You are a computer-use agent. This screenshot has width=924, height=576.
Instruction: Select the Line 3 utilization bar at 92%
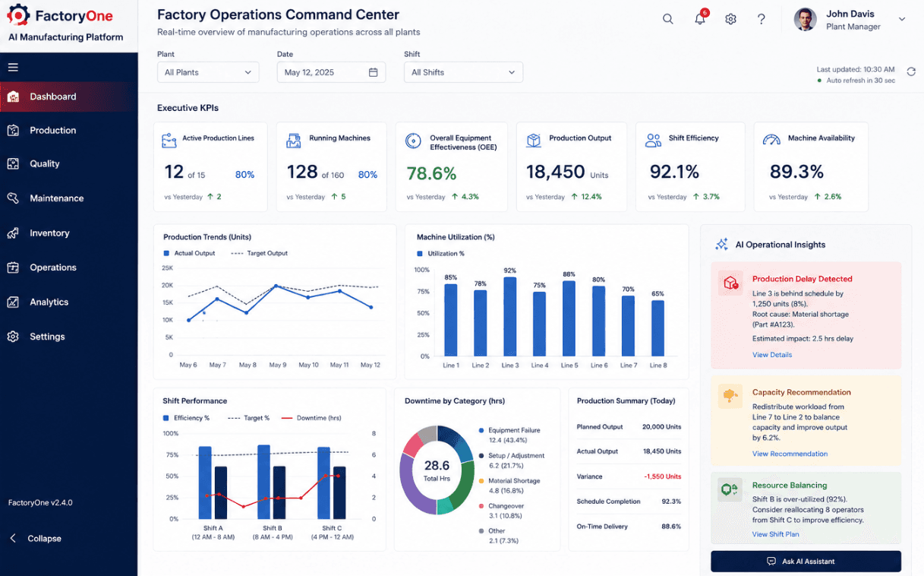point(510,317)
